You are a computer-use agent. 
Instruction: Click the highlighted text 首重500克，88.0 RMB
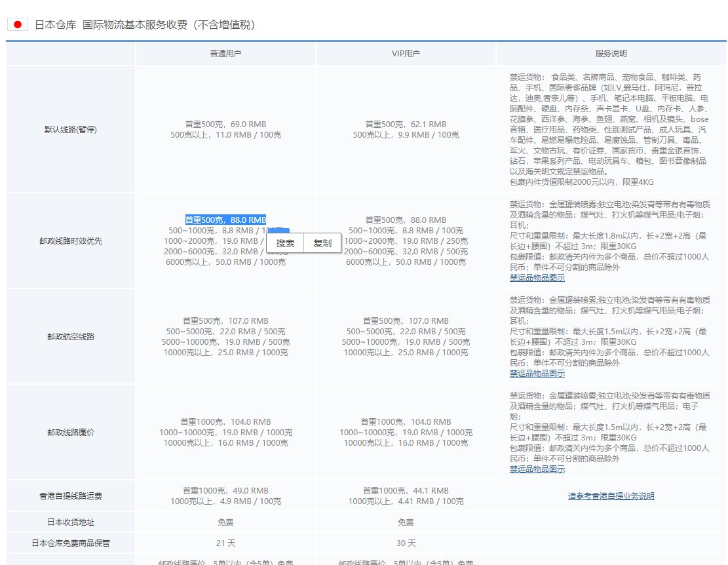point(225,220)
